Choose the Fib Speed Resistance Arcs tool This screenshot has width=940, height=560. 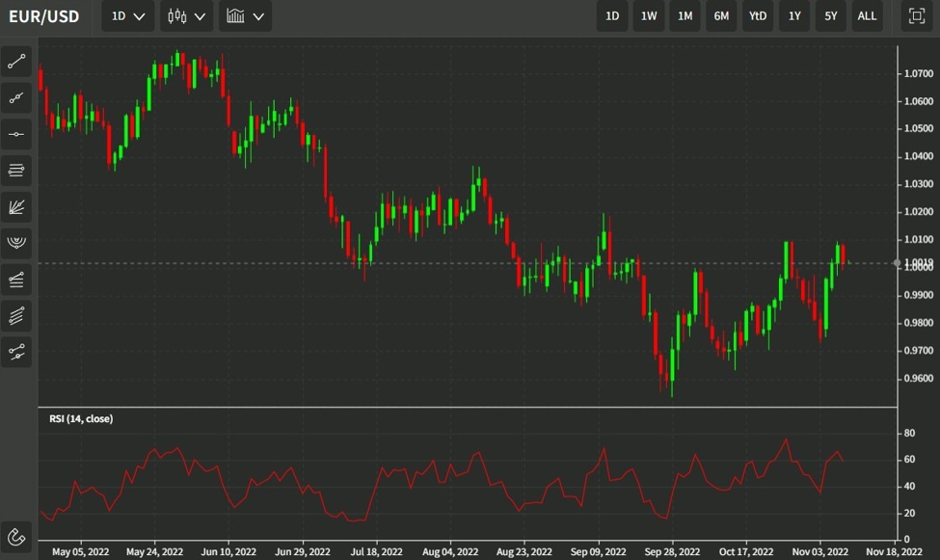click(15, 243)
